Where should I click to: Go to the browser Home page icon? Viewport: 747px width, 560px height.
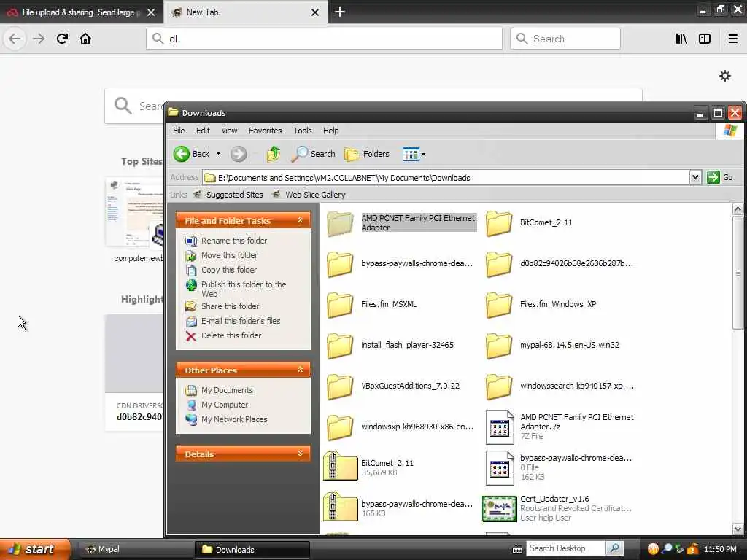(x=85, y=39)
